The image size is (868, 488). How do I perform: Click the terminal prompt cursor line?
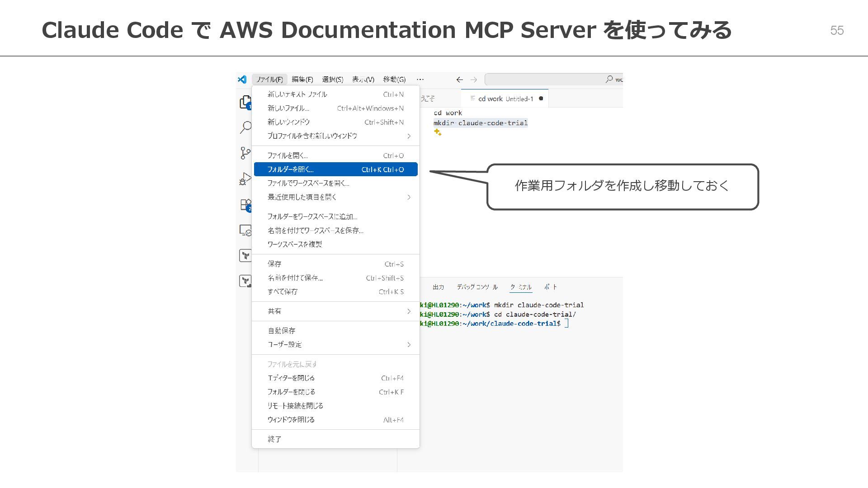click(x=494, y=324)
